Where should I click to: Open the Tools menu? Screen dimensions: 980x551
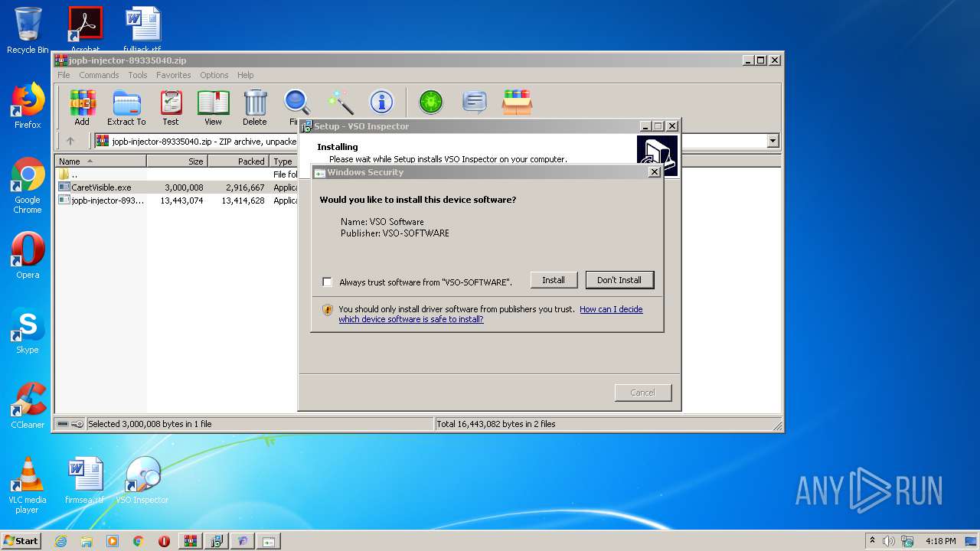coord(138,75)
